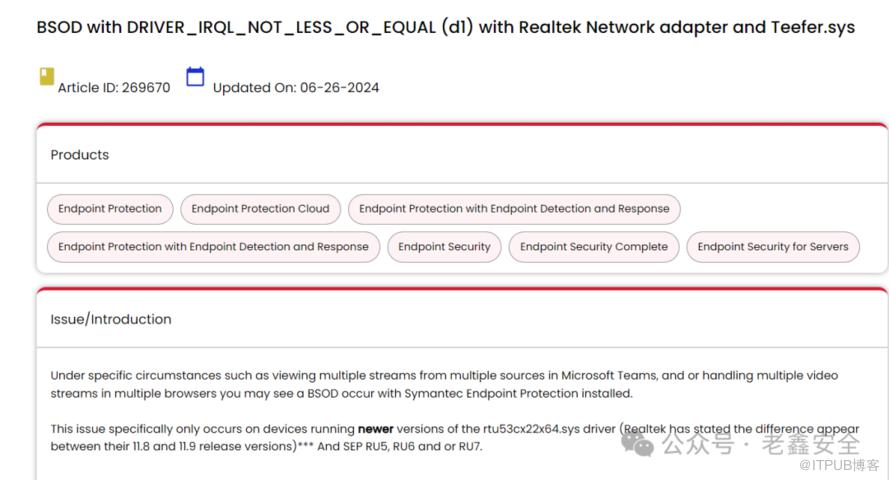The image size is (889, 480).
Task: Click the bold word newer
Action: 376,428
